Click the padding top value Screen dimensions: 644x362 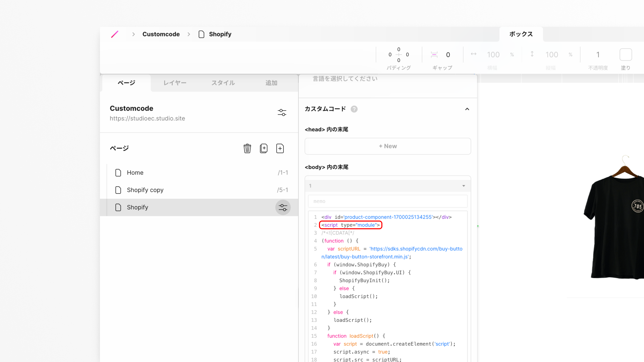coord(399,50)
